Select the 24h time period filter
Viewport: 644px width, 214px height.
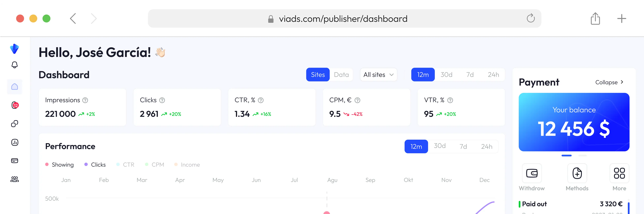[x=493, y=74]
